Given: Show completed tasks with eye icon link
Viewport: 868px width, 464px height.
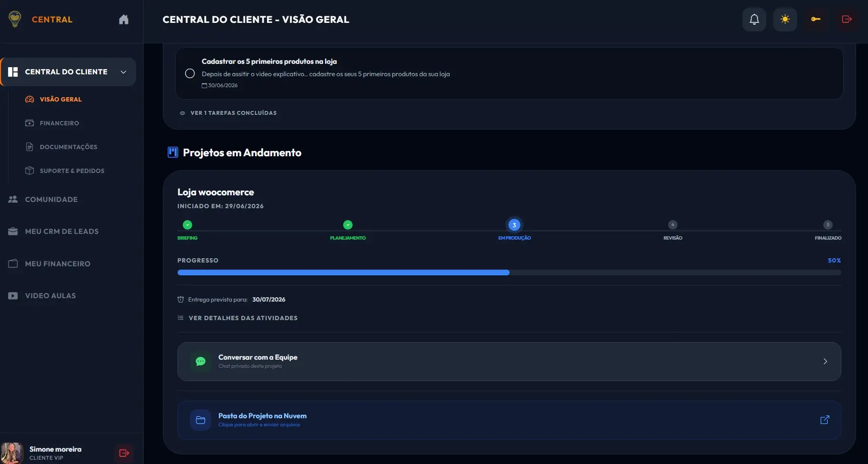Looking at the screenshot, I should [228, 113].
